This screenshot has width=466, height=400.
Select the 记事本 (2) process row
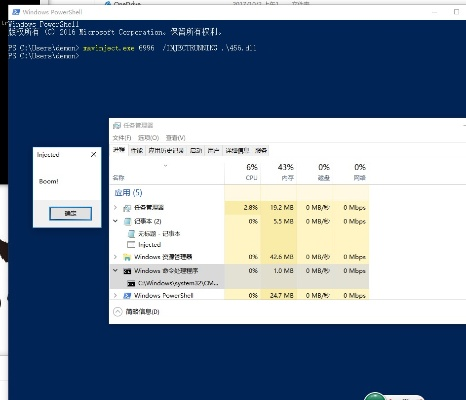[x=240, y=221]
